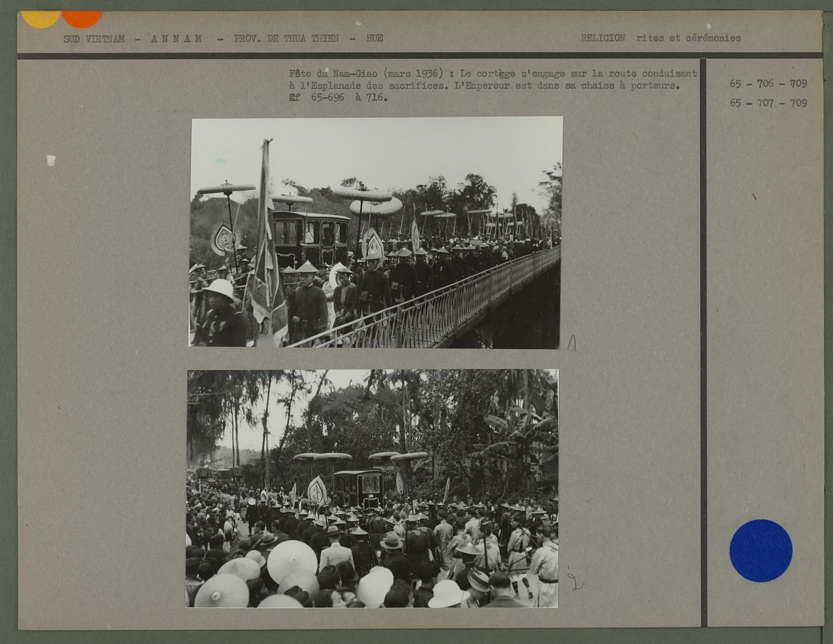The height and width of the screenshot is (644, 833).
Task: Click the 'A N N A M' header label
Action: point(176,39)
